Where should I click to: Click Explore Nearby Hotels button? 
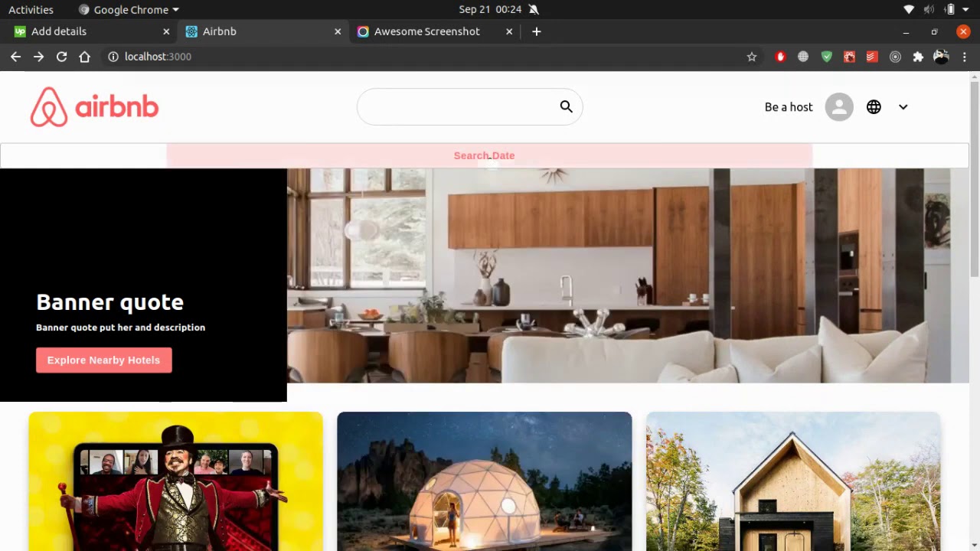click(104, 360)
